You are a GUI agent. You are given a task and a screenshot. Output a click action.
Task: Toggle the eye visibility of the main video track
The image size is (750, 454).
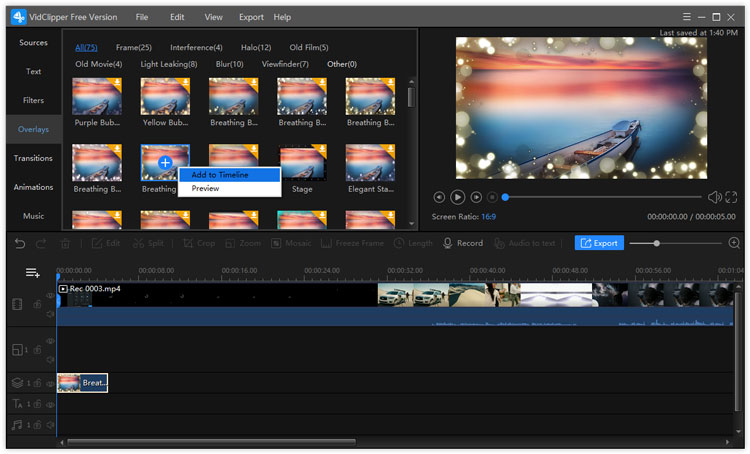pos(50,296)
